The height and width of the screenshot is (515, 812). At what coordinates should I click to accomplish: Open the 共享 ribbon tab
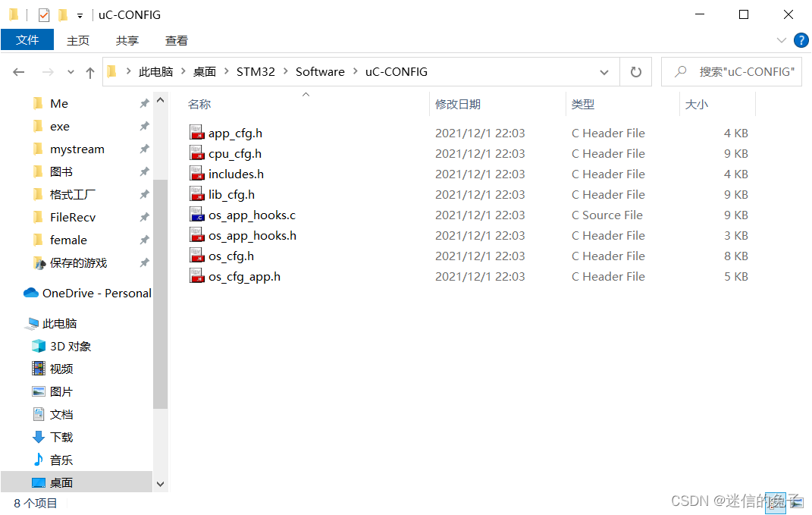coord(127,40)
